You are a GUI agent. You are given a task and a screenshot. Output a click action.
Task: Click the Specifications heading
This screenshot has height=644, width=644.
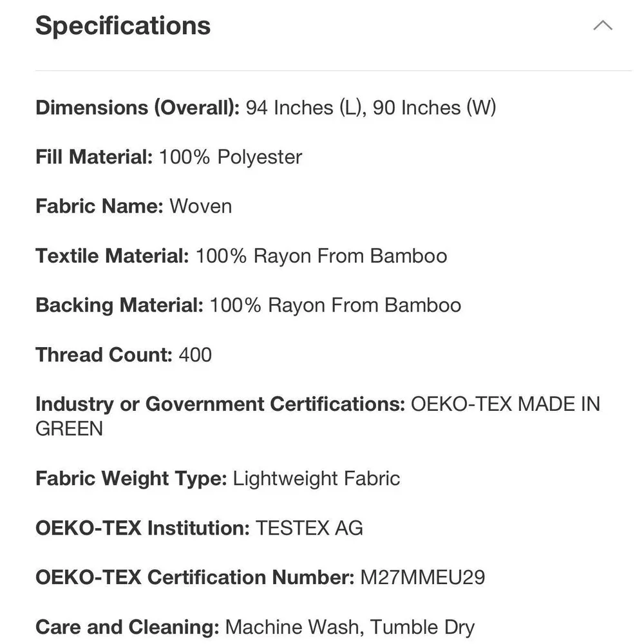tap(123, 26)
